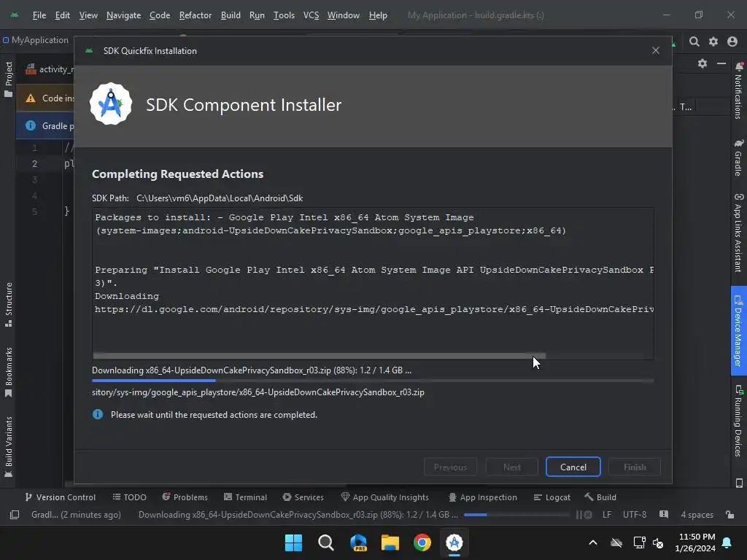Image resolution: width=747 pixels, height=560 pixels.
Task: Open the Structure tool window
Action: (9, 304)
